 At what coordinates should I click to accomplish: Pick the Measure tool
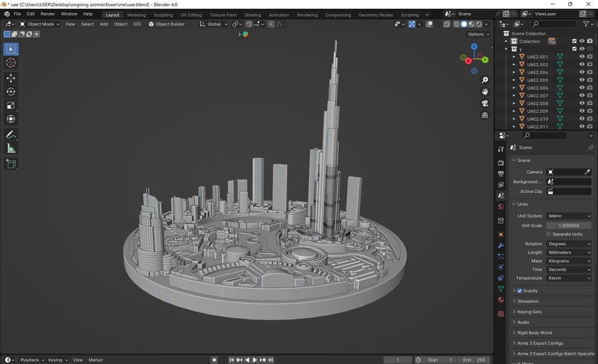tap(11, 147)
